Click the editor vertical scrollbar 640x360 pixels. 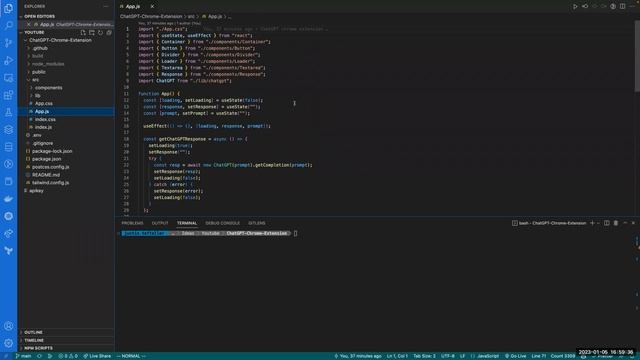coord(637,55)
